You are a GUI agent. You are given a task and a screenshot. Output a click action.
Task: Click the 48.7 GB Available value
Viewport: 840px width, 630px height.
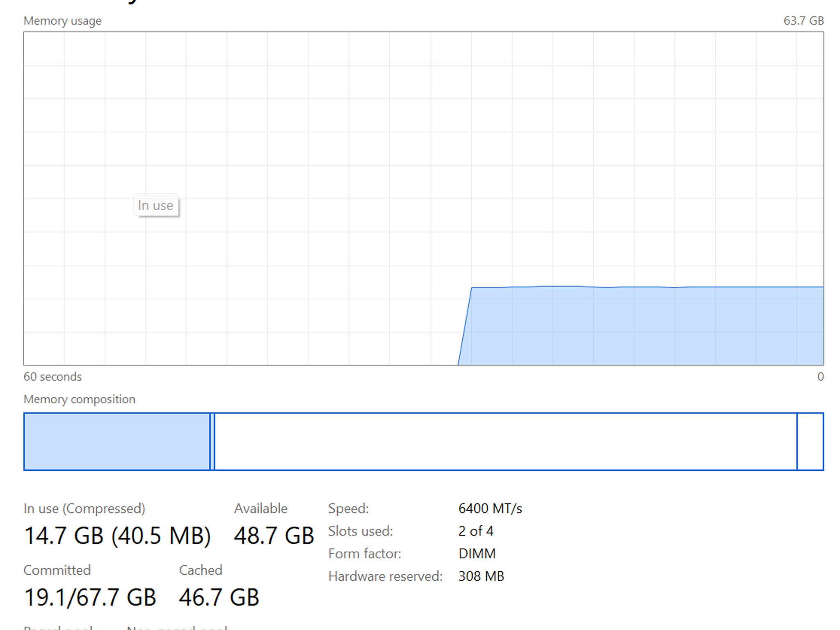point(274,536)
